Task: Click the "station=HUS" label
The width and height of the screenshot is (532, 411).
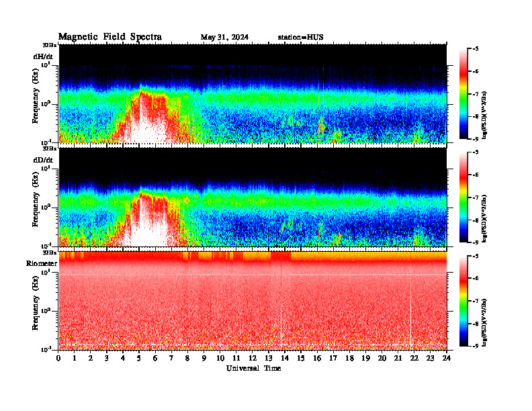Action: 300,38
